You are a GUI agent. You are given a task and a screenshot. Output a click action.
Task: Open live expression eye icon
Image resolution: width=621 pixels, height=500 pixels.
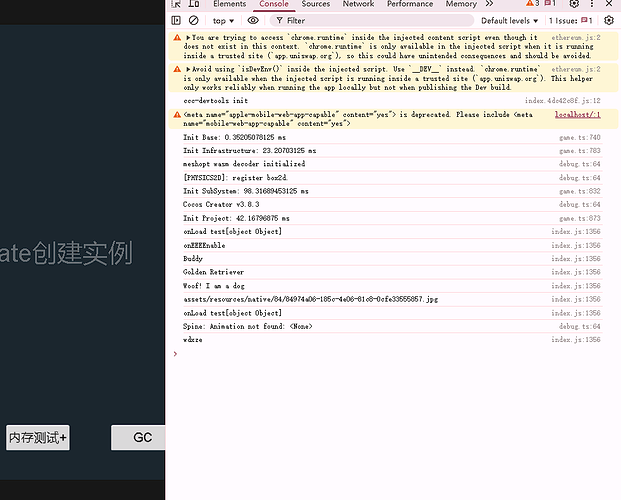pyautogui.click(x=253, y=21)
